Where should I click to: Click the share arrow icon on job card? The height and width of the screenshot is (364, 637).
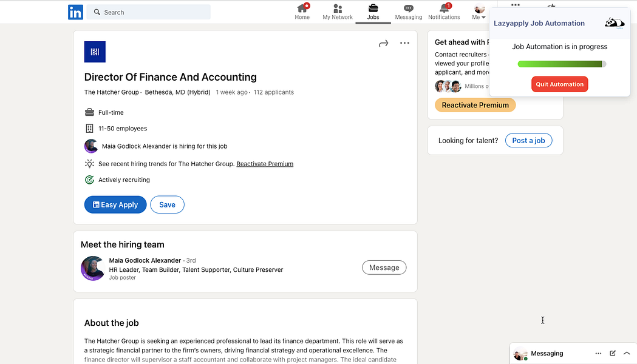pos(383,44)
